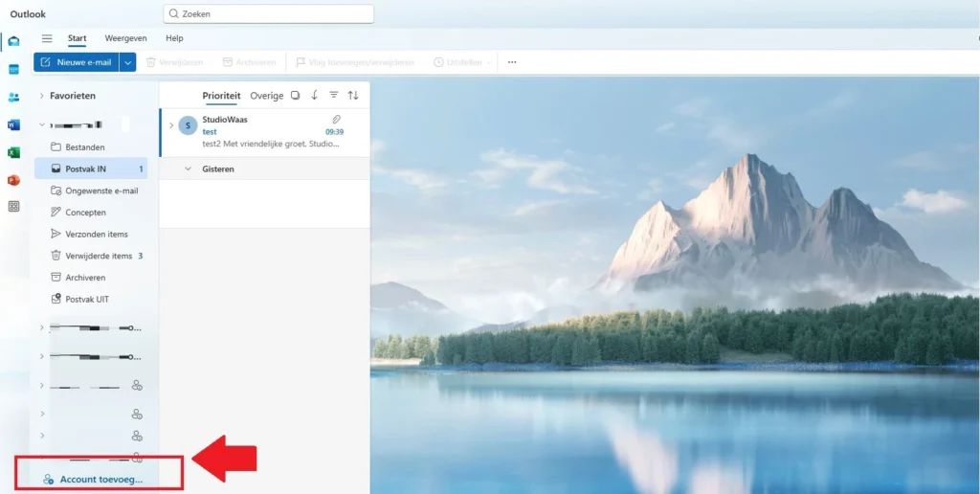Image resolution: width=980 pixels, height=494 pixels.
Task: Expand the Favorieten folder group
Action: pyautogui.click(x=42, y=96)
